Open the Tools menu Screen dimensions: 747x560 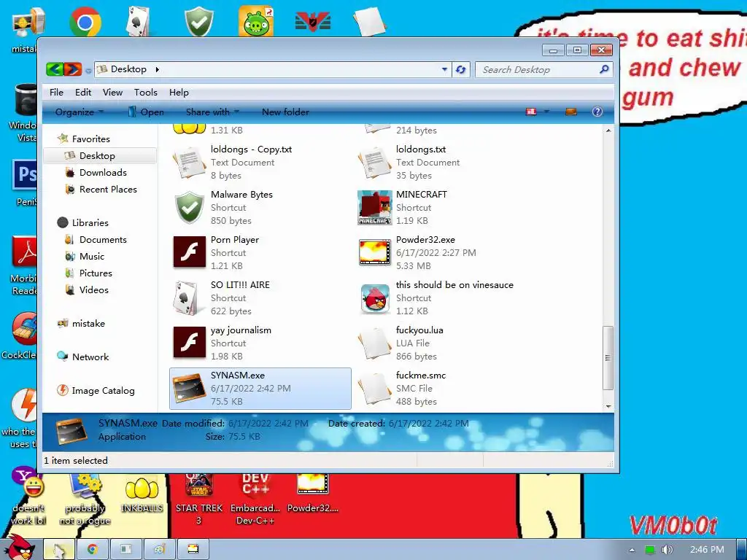pos(145,93)
